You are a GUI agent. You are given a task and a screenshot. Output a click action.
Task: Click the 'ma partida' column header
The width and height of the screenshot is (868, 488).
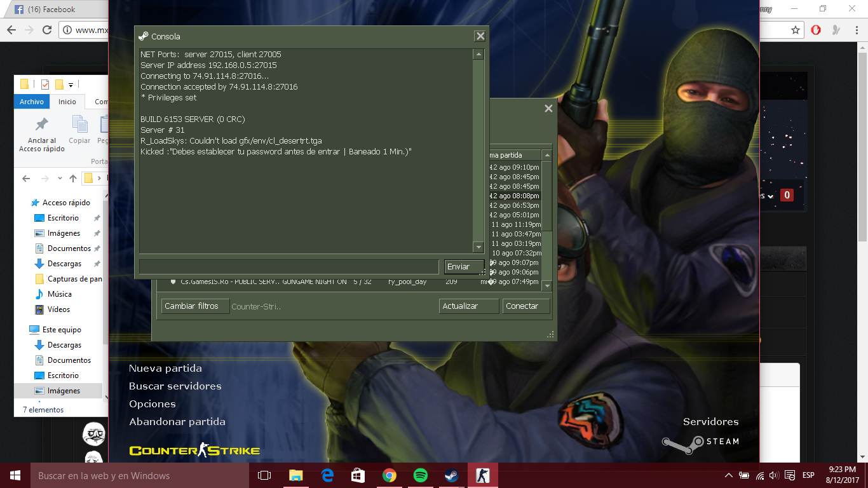515,155
